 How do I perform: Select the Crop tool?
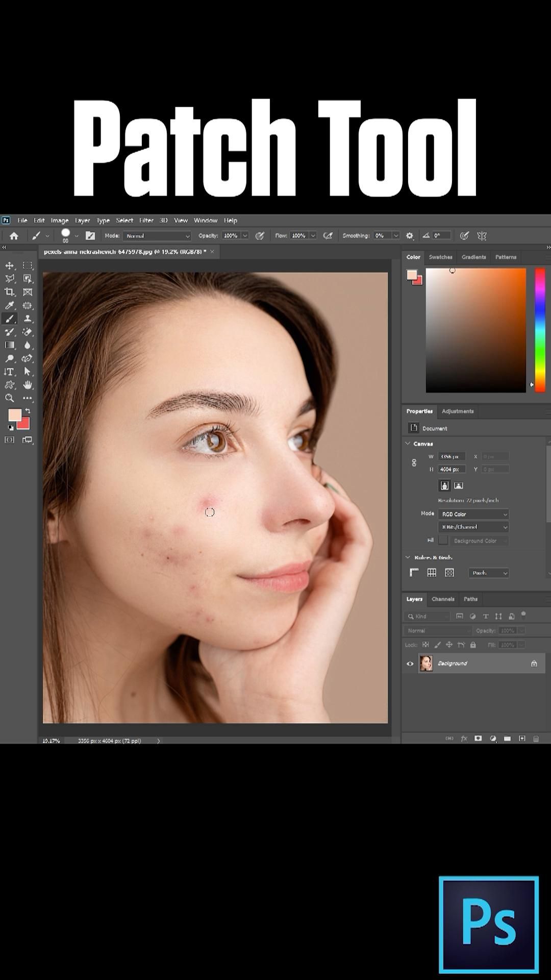coord(10,292)
